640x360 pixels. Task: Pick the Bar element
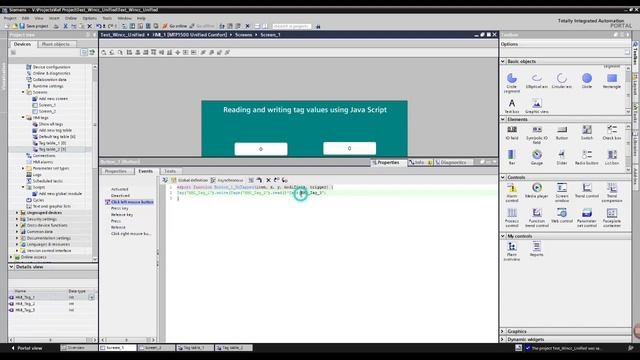click(x=511, y=157)
